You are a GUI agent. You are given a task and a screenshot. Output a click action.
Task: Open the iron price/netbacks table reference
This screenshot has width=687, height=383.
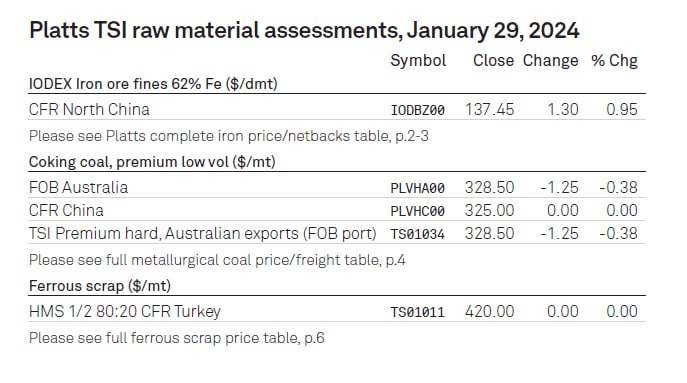click(x=228, y=136)
